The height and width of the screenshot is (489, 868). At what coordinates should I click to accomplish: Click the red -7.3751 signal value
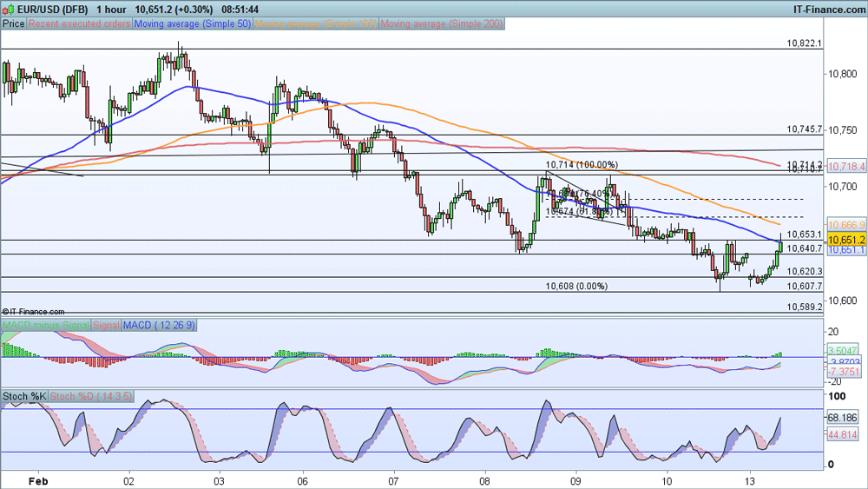tap(845, 372)
